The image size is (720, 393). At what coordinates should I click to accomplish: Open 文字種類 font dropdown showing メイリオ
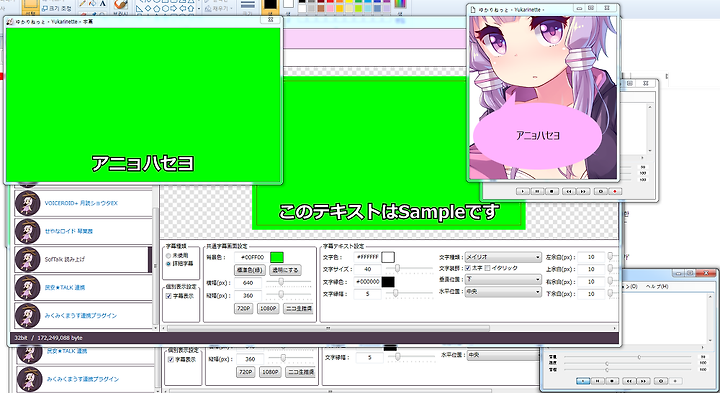coord(503,257)
